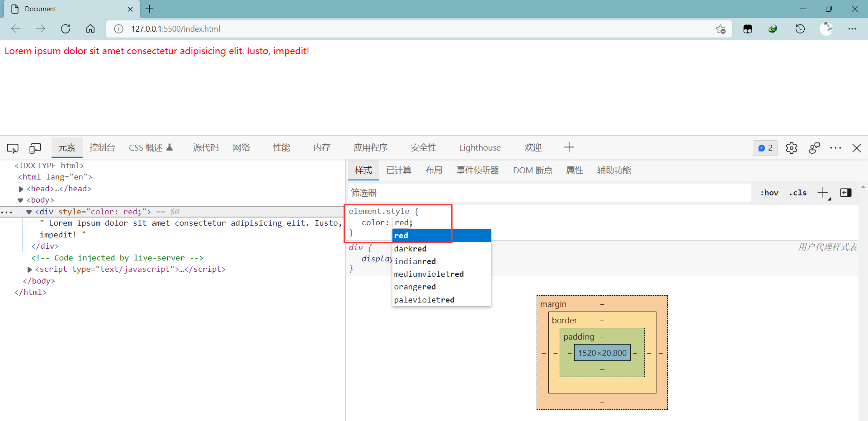Choose mediumvioletred from autocomplete list
Viewport: 868px width, 421px height.
pos(442,274)
